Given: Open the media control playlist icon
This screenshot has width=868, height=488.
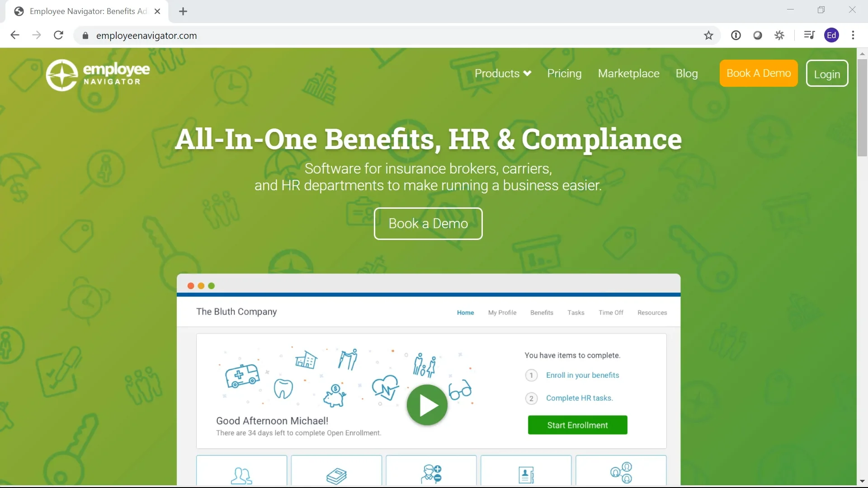Looking at the screenshot, I should (809, 35).
